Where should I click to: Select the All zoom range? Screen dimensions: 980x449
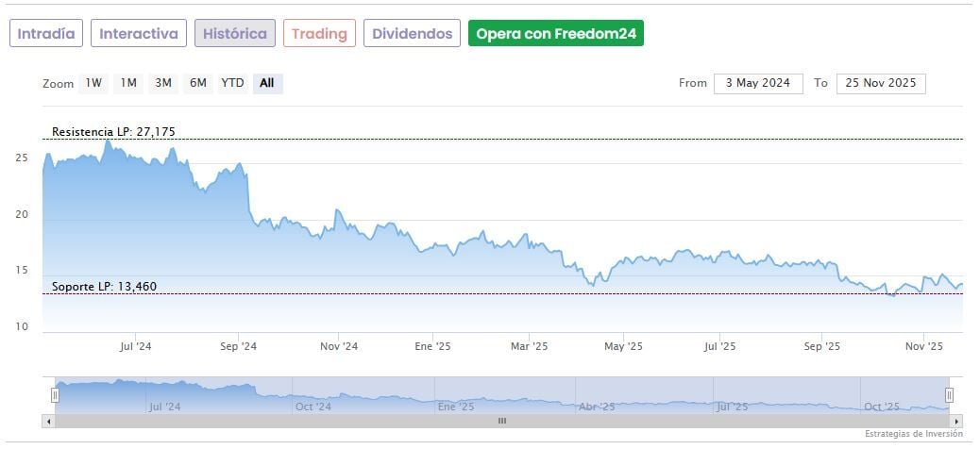click(x=267, y=83)
